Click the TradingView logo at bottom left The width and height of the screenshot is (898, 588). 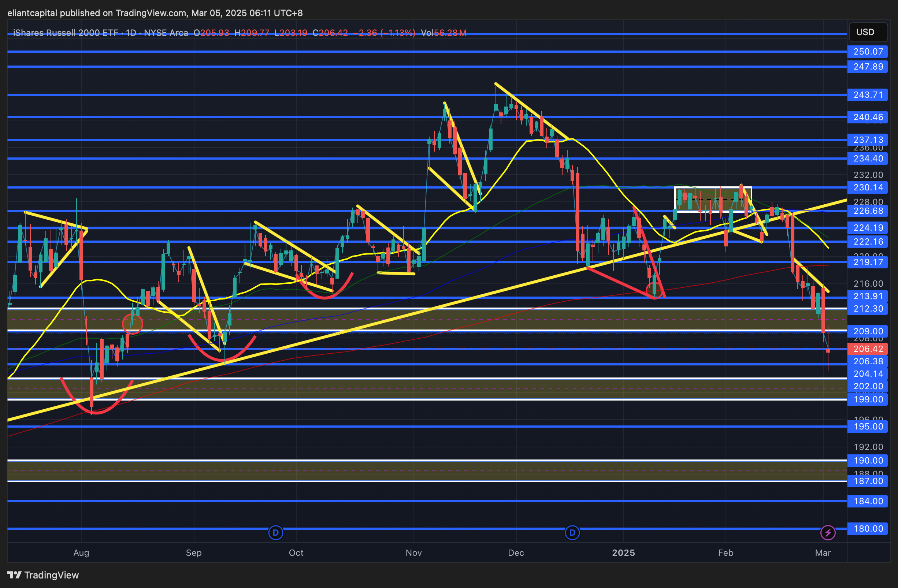coord(43,575)
